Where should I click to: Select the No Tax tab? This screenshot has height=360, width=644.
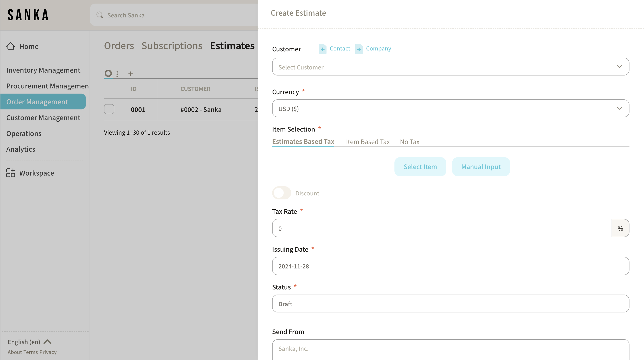pos(409,142)
